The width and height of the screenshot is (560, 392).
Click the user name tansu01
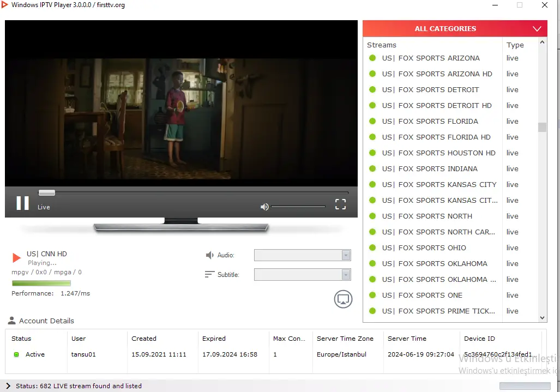tap(83, 354)
